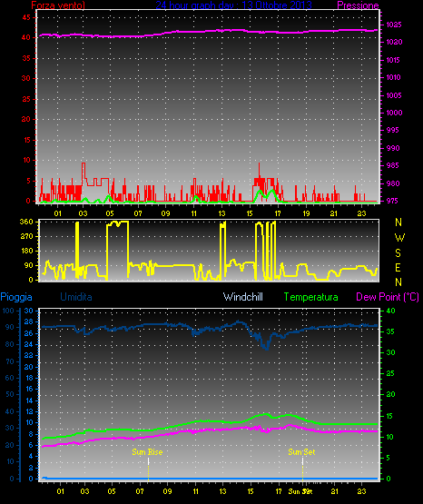This screenshot has width=423, height=504.
Task: Click the 10 wind speed axis value
Action: tap(27, 160)
